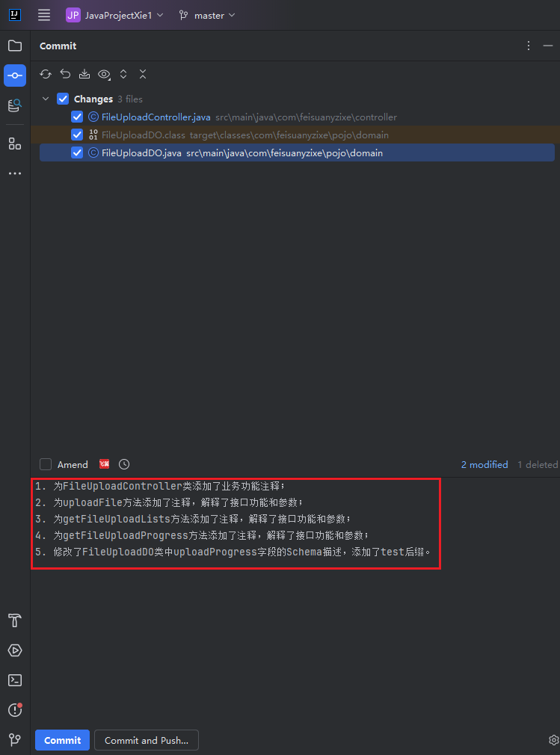This screenshot has width=560, height=755.
Task: Click the FileUploadController.java class icon
Action: tap(93, 117)
